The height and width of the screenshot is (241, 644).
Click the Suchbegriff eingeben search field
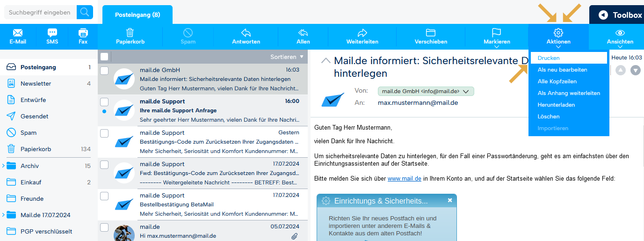coord(40,12)
